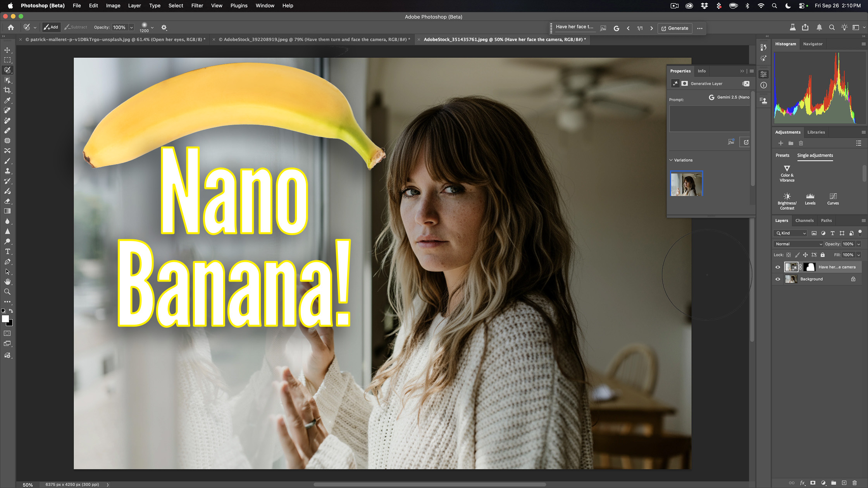Expand the Opacity percentage dropdown
Image resolution: width=868 pixels, height=488 pixels.
pos(859,244)
